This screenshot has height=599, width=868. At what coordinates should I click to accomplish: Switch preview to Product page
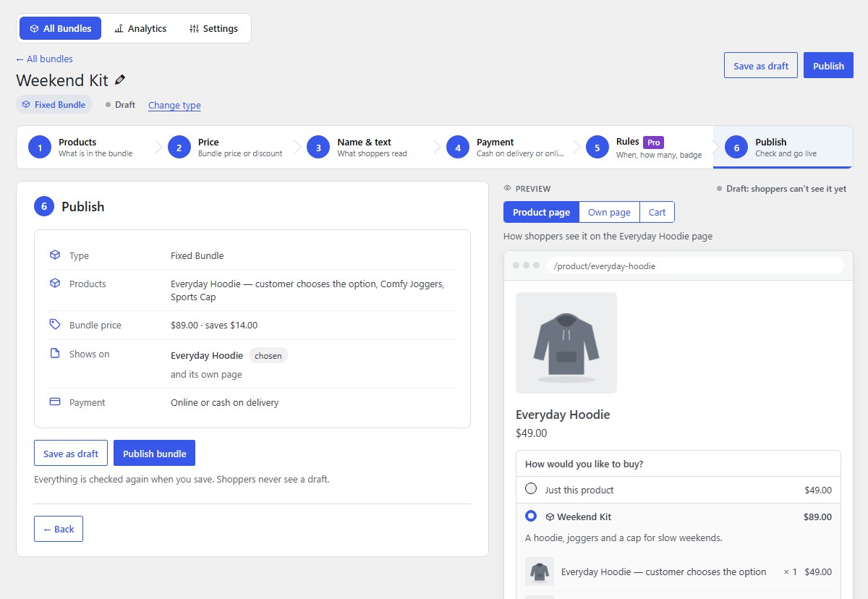click(x=541, y=212)
